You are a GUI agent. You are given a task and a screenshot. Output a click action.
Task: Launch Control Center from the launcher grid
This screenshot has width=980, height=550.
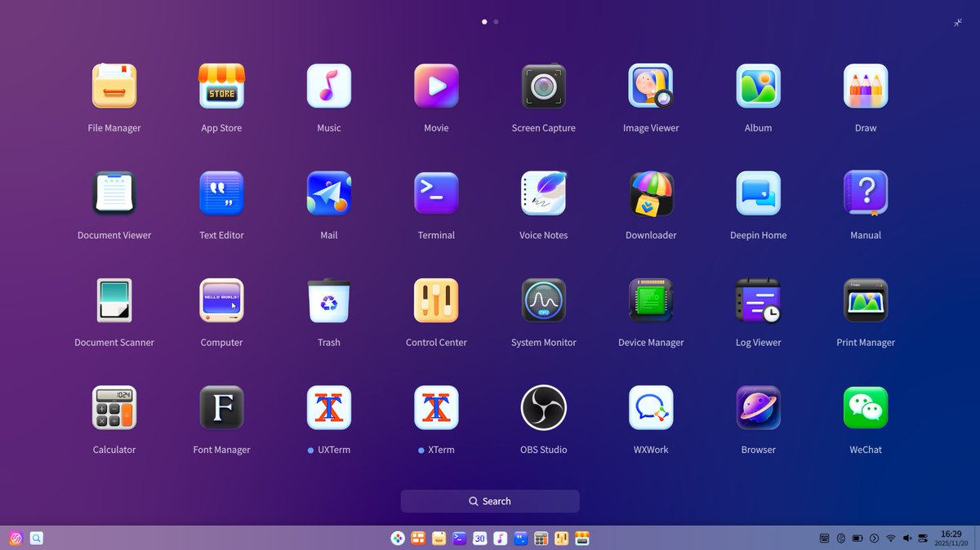(436, 300)
